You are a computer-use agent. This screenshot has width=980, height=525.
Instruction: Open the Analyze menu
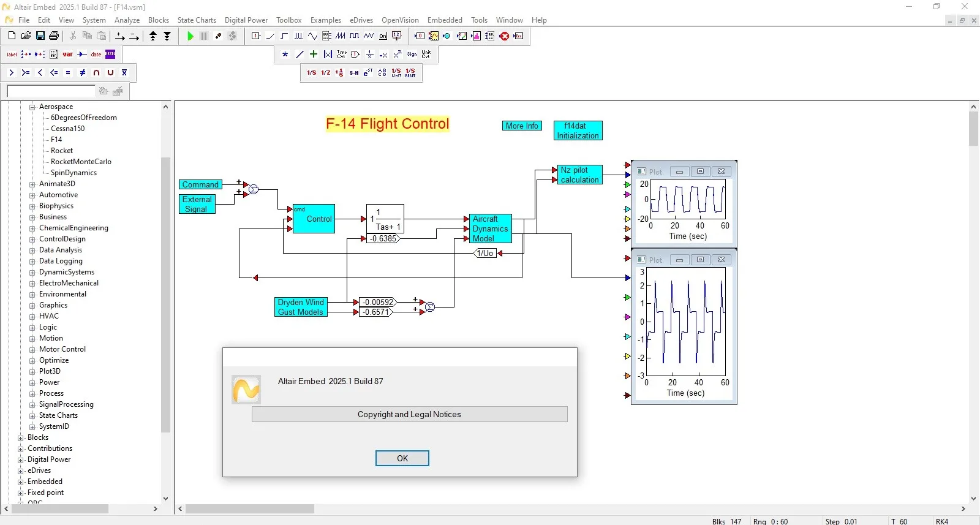tap(127, 20)
